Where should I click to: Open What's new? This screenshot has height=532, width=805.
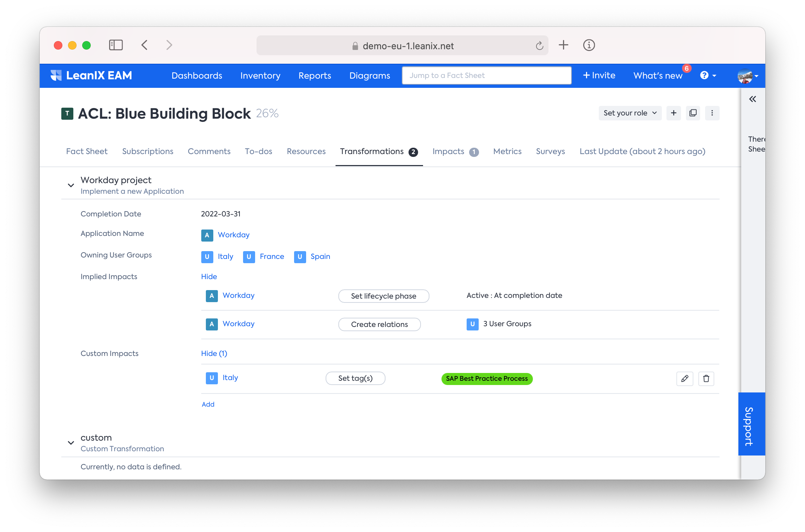(658, 75)
